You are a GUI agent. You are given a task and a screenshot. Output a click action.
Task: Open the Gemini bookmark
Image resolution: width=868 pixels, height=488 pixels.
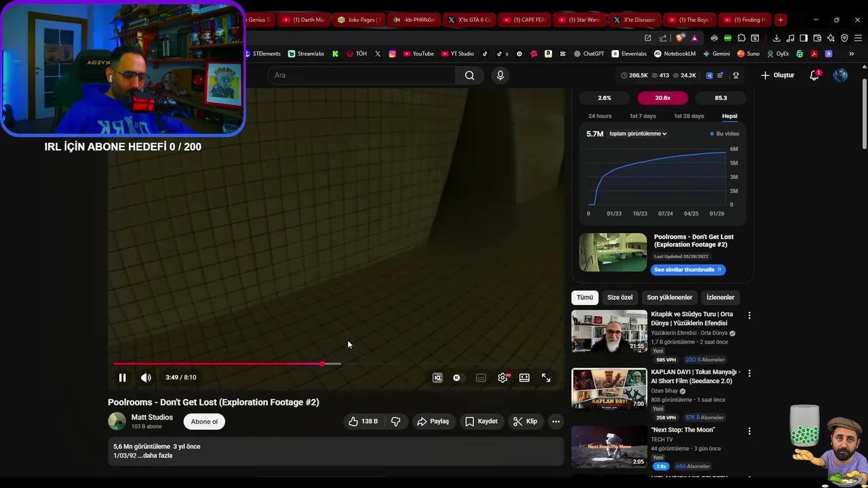coord(716,54)
